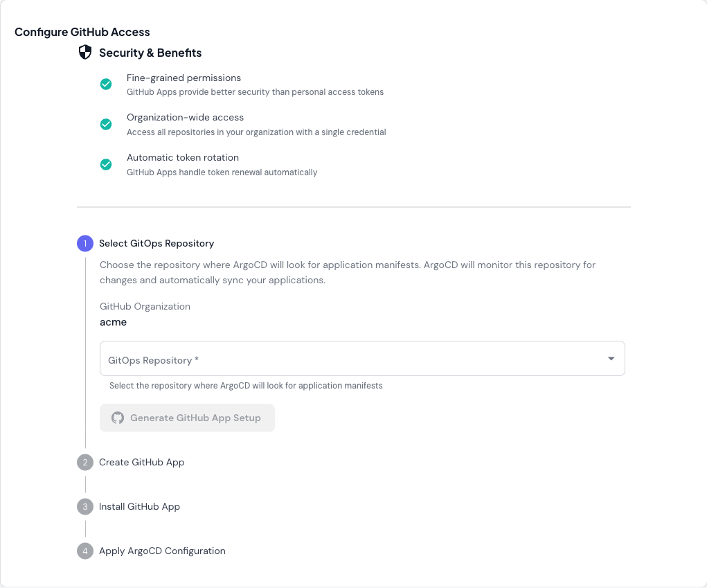The image size is (707, 588).
Task: Click the Generate GitHub App Setup button
Action: click(x=187, y=418)
